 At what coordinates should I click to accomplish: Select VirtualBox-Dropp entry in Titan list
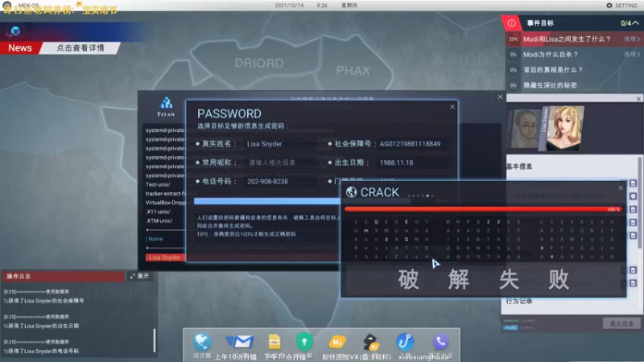click(x=166, y=203)
